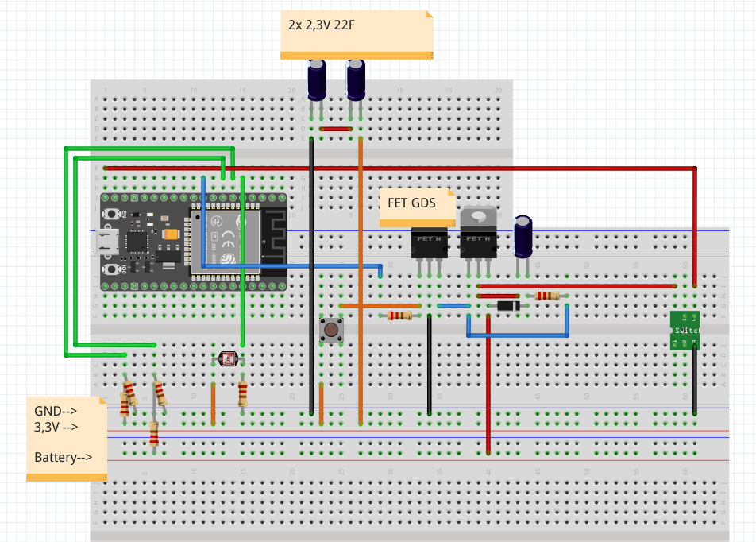
Task: Toggle the tactile pushbutton on the breadboard
Action: point(331,330)
